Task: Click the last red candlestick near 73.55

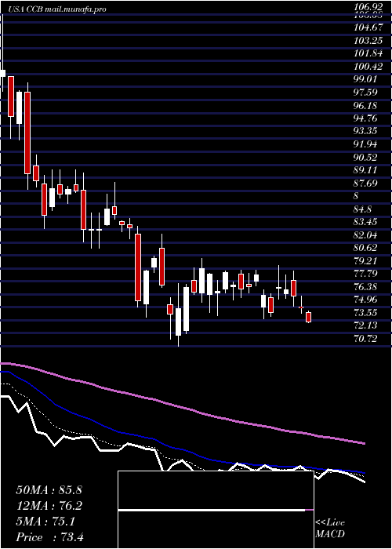Action: (x=308, y=317)
